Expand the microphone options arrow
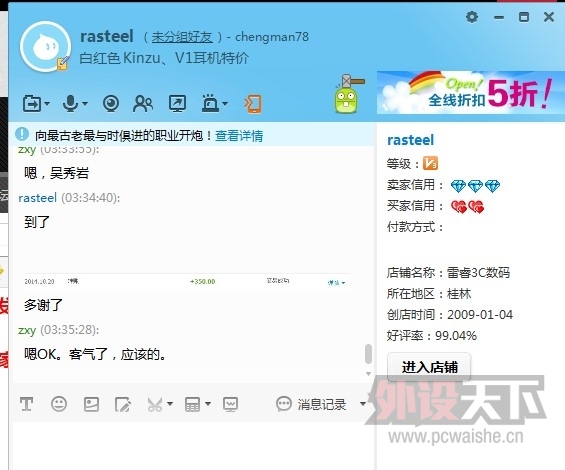The image size is (565, 470). point(85,104)
